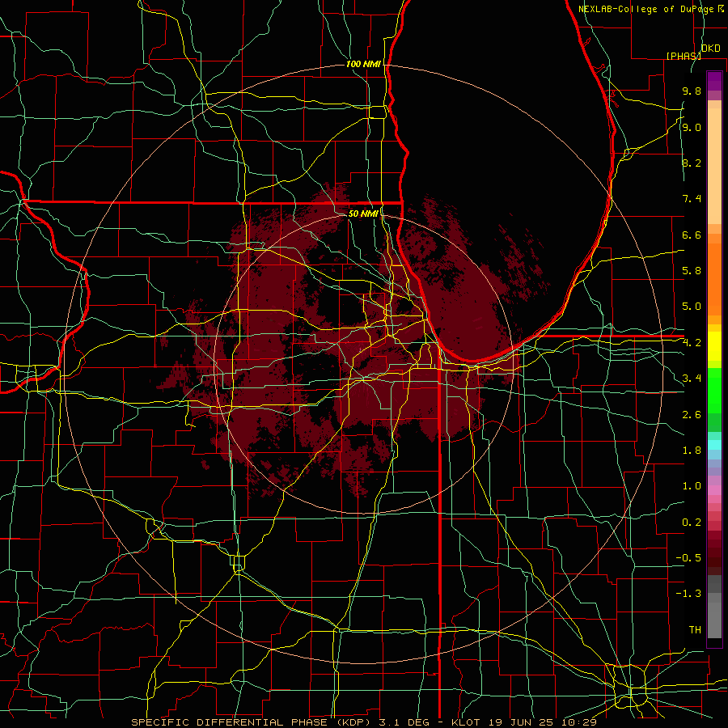728x728 pixels.
Task: Click the 7.4 scale label
Action: (x=692, y=199)
